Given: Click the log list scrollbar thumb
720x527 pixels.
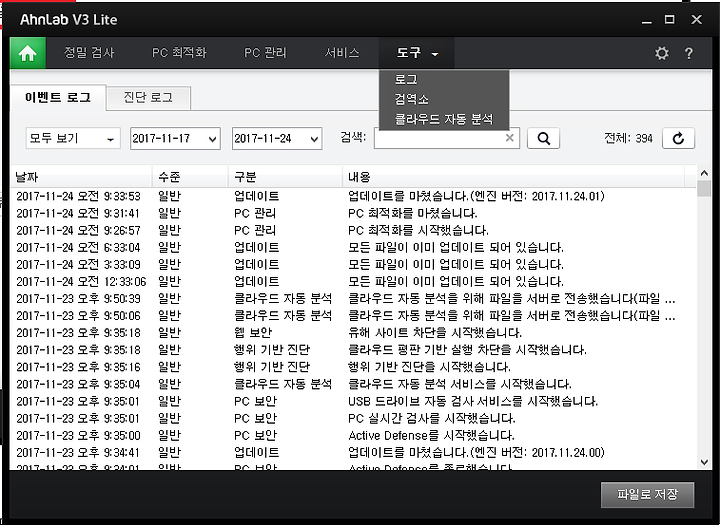Looking at the screenshot, I should [x=704, y=189].
